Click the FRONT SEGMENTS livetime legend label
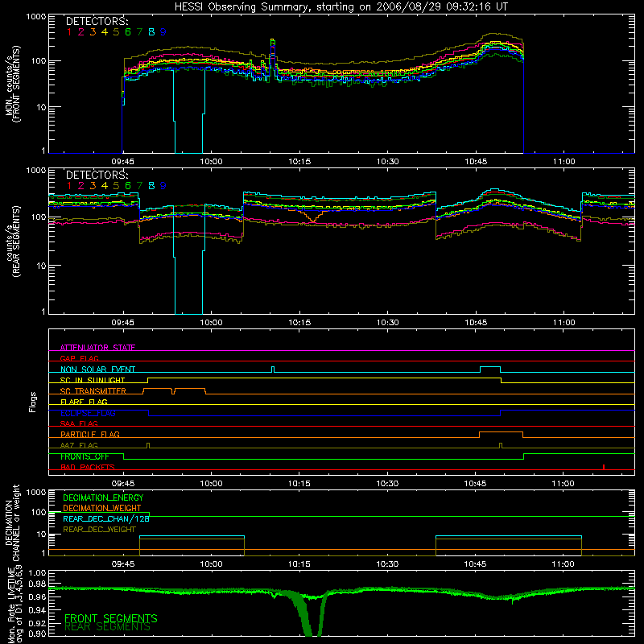The width and height of the screenshot is (644, 644). (x=111, y=618)
